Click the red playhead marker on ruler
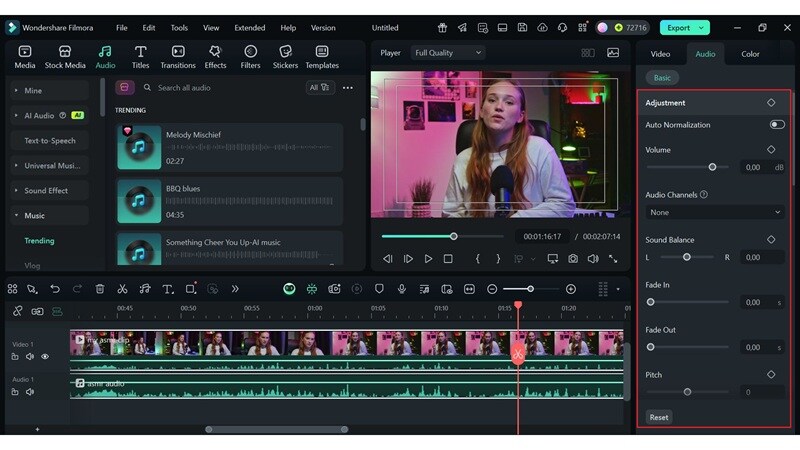 pyautogui.click(x=518, y=305)
